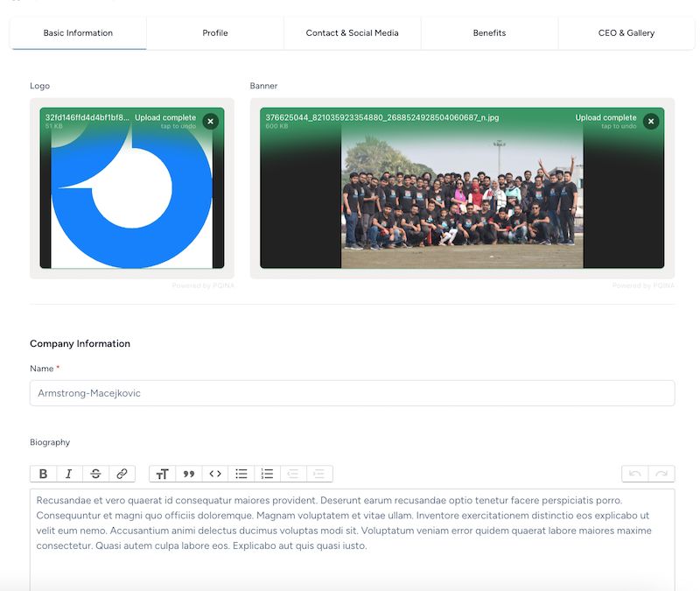
Task: Insert a link in the biography
Action: click(122, 474)
